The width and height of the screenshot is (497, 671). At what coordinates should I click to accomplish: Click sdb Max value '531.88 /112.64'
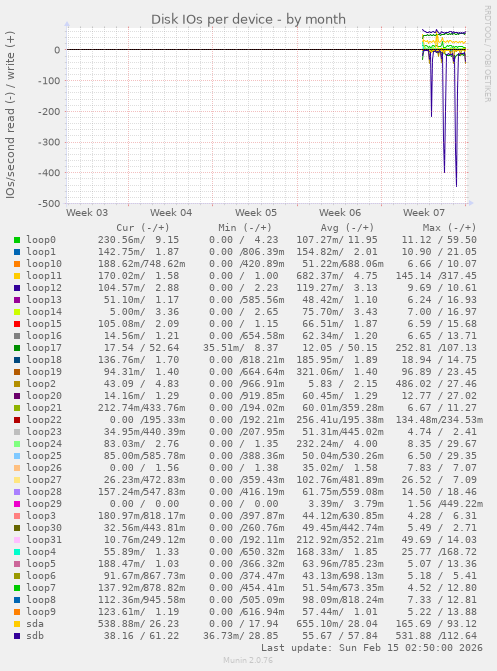[436, 635]
